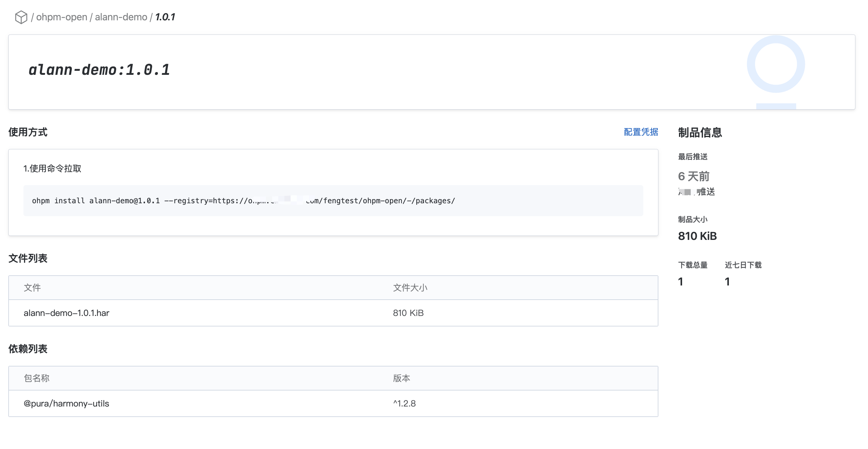Screen dimensions: 868x449
Task: Select alann-demo-1.0.1.har file row
Action: (66, 313)
